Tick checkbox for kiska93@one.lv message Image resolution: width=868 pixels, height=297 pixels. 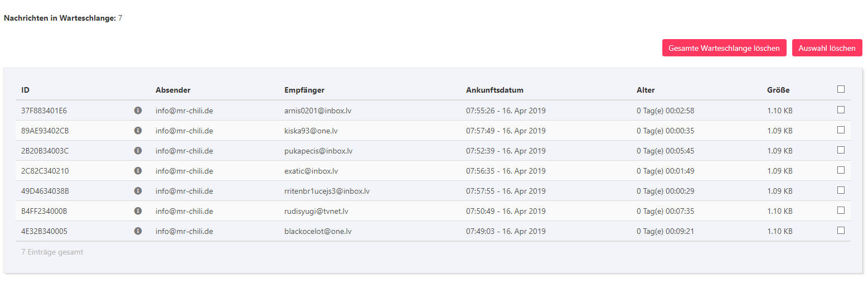(x=841, y=130)
